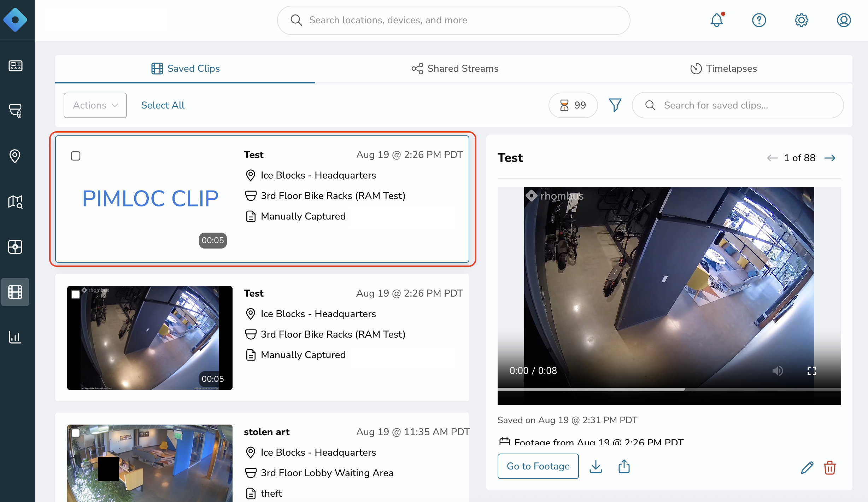Switch to Timelapses tab
The image size is (868, 502).
723,69
